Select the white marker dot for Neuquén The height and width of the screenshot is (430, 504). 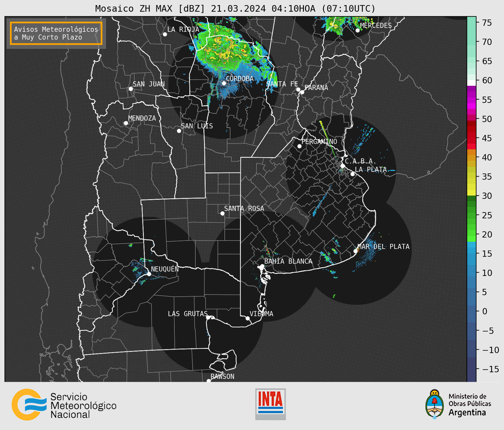pyautogui.click(x=149, y=274)
